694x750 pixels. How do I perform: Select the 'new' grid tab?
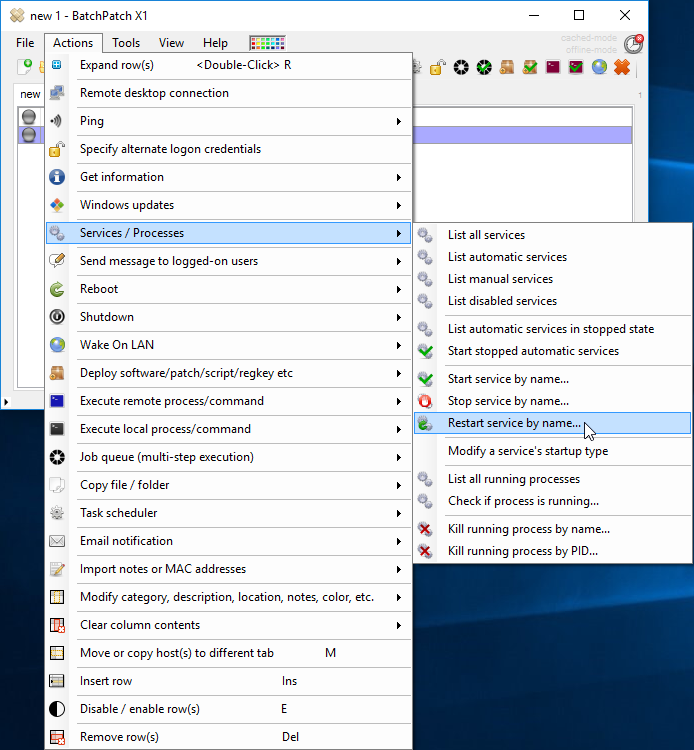[x=30, y=94]
